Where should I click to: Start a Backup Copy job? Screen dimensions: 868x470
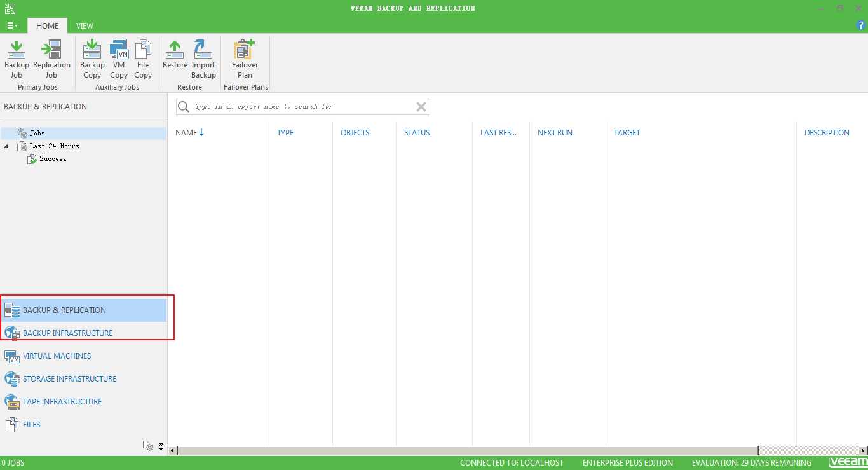pos(92,59)
